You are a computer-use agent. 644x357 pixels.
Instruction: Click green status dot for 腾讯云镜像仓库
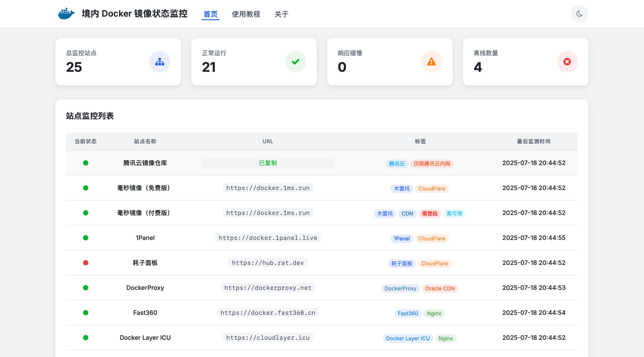(x=86, y=163)
